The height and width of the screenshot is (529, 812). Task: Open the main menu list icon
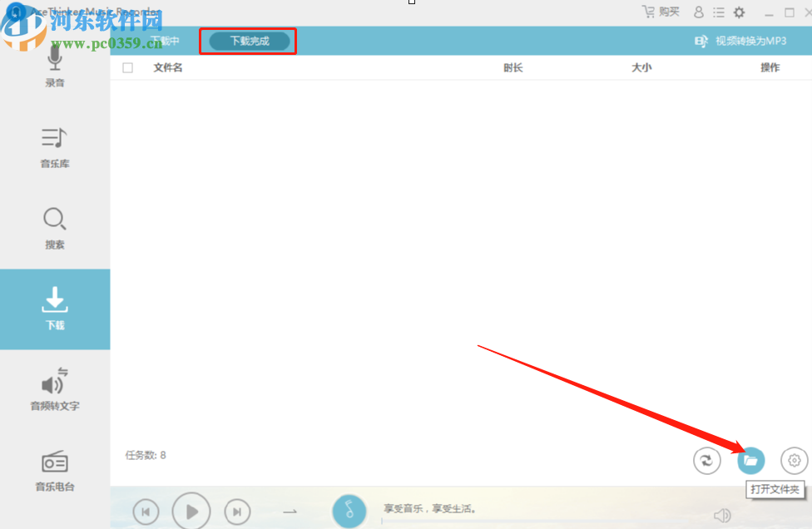[x=718, y=12]
